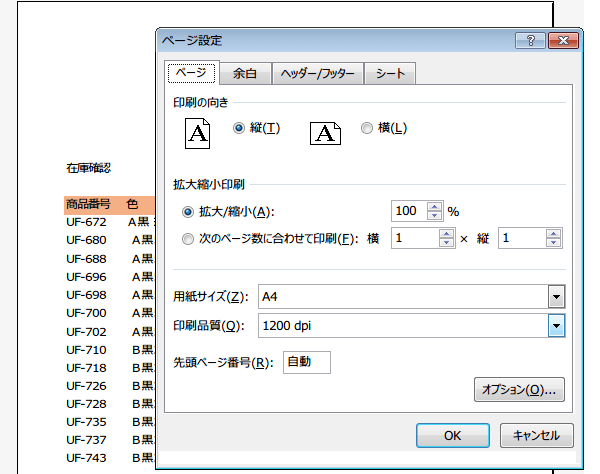Select the 横(L) landscape radio button
The width and height of the screenshot is (600, 474).
tap(367, 128)
